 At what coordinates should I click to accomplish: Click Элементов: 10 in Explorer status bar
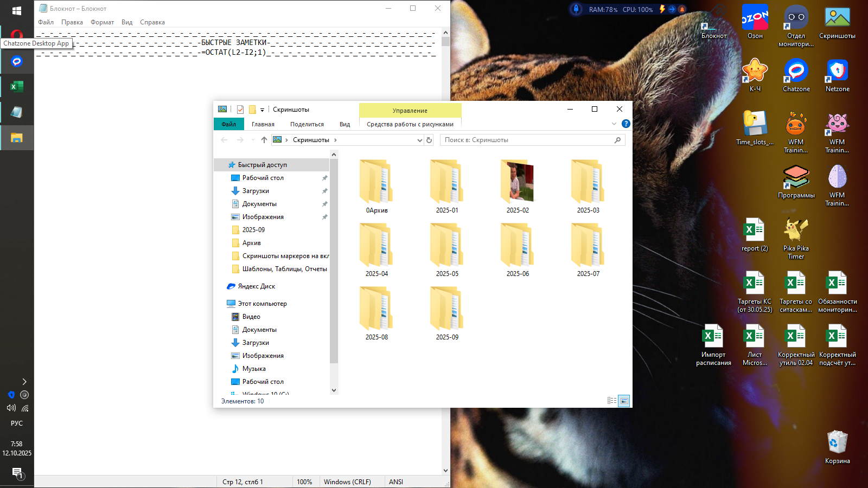(x=242, y=401)
